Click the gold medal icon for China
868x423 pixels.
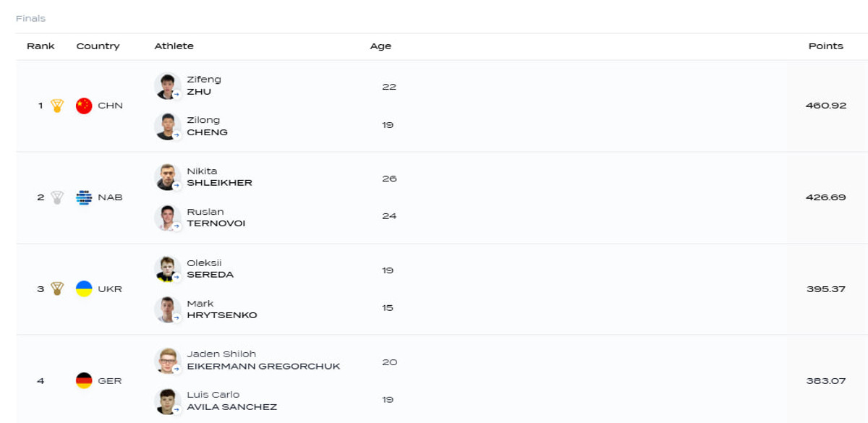58,106
